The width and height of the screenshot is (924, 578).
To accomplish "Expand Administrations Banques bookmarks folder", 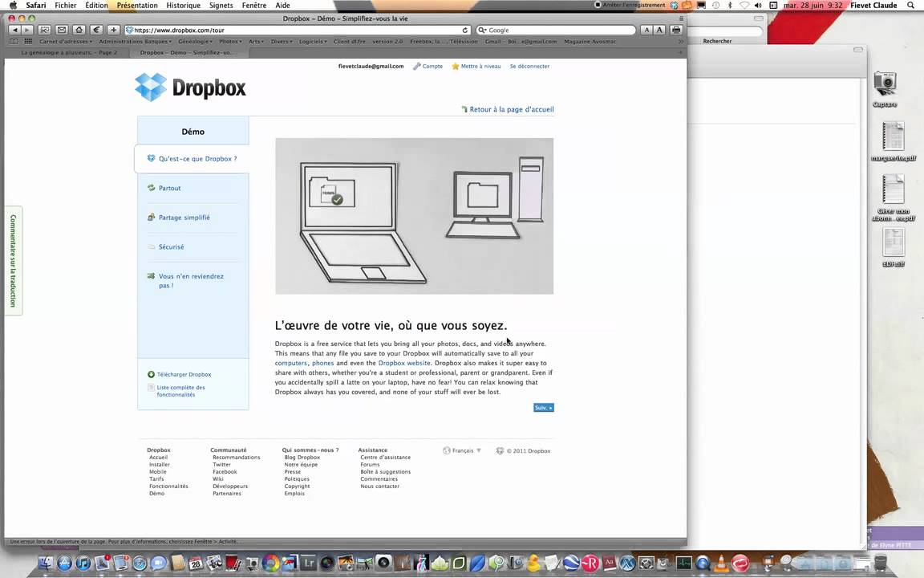I will click(135, 41).
